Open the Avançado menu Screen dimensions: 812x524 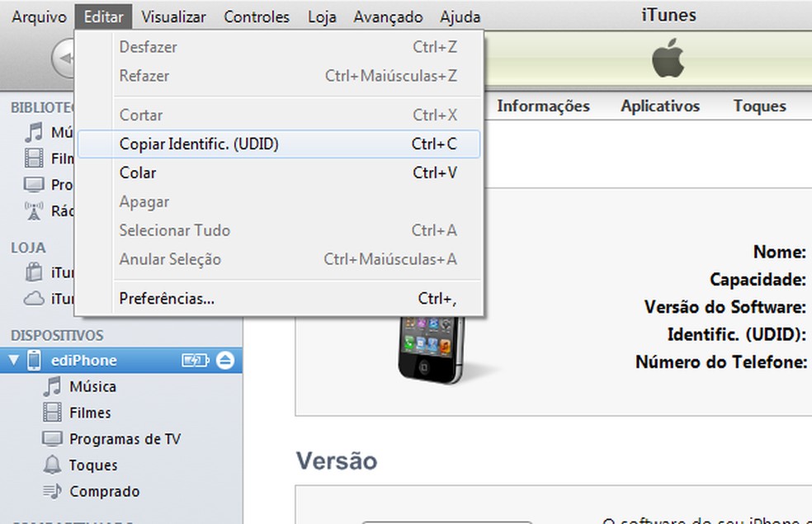[388, 17]
